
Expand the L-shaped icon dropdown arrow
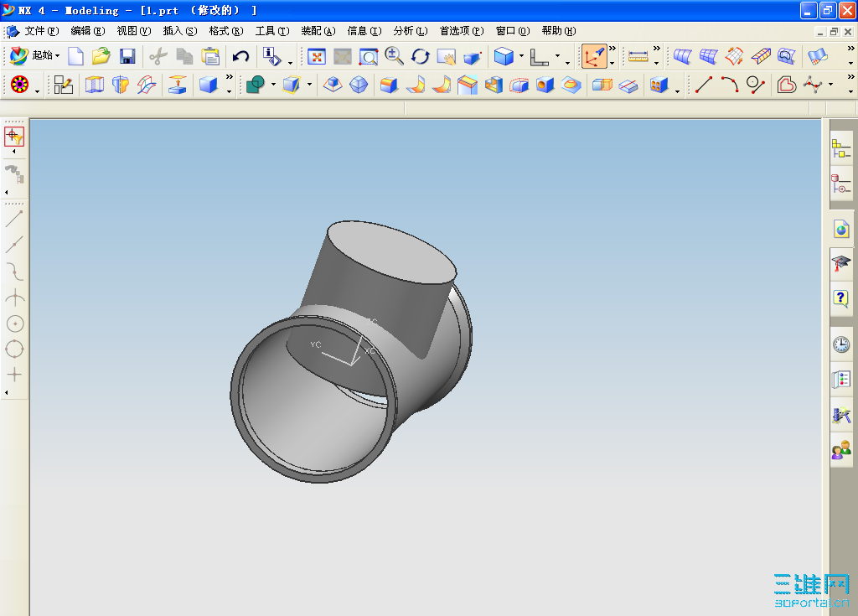(x=557, y=56)
